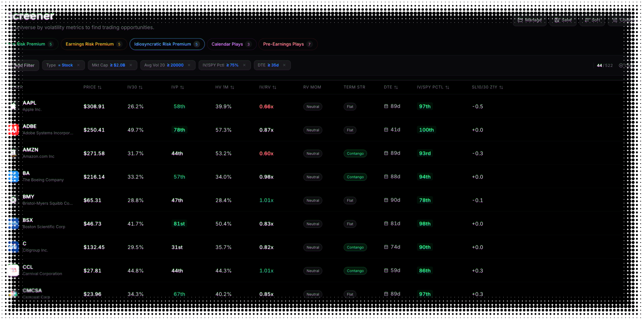
Task: Click the 0.66x IV/RV value for AAPL
Action: point(266,107)
